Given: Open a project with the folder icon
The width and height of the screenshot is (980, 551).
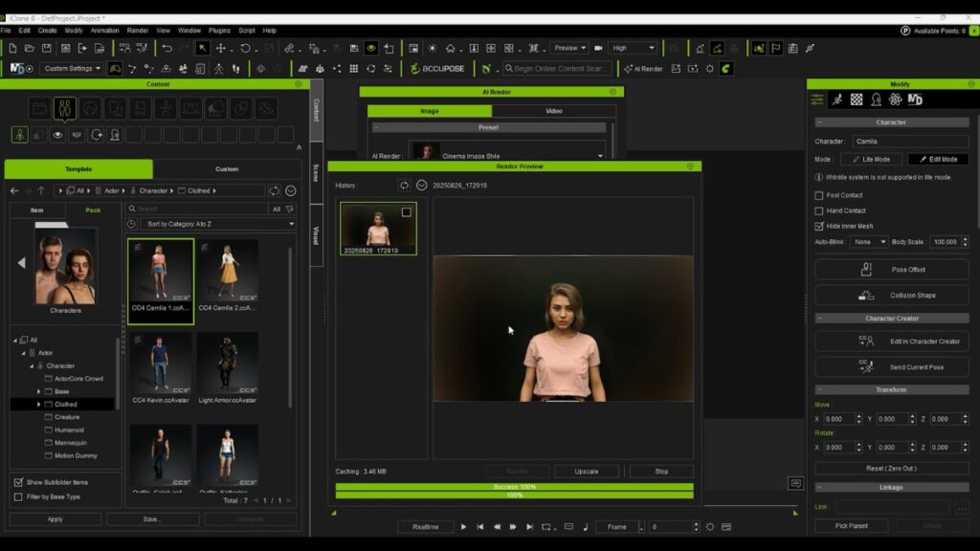Looking at the screenshot, I should click(x=30, y=48).
